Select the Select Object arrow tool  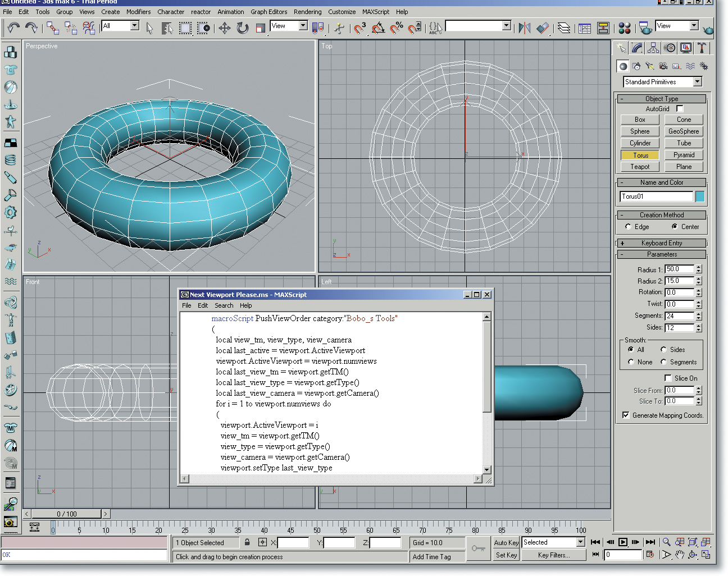click(x=149, y=28)
